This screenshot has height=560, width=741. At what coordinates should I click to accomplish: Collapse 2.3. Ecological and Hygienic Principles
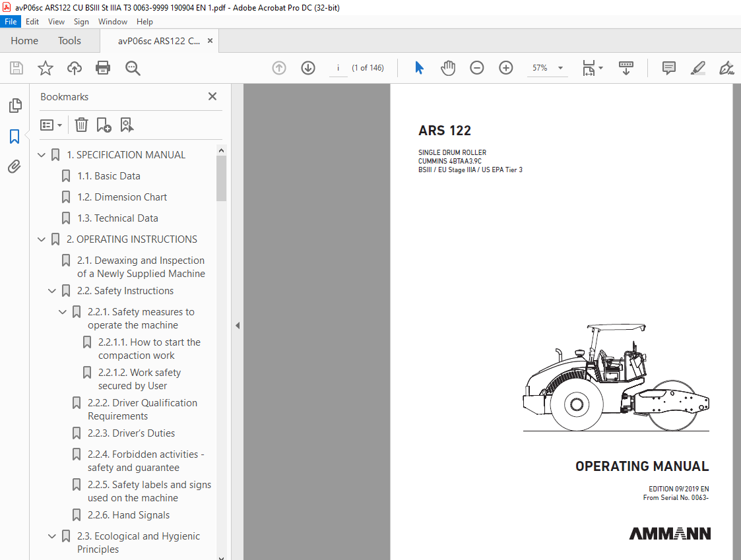tap(52, 536)
